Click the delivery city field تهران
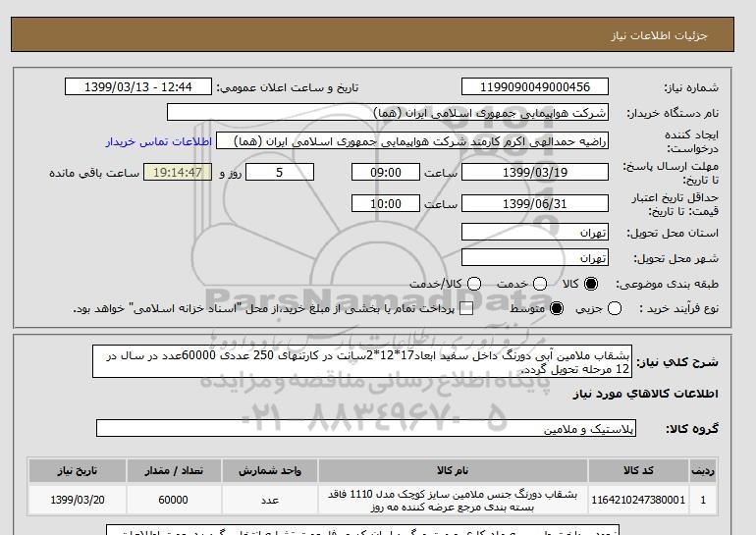This screenshot has width=756, height=535. 535,258
